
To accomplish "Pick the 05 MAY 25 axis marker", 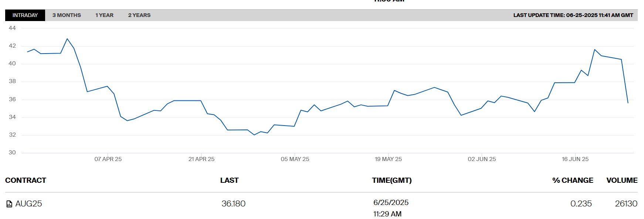I will (x=295, y=159).
